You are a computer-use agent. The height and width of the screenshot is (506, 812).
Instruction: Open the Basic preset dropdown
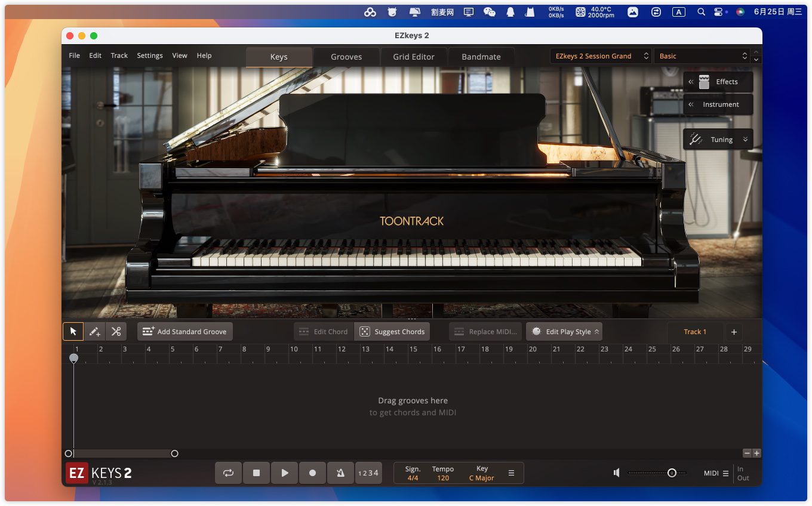click(x=702, y=56)
